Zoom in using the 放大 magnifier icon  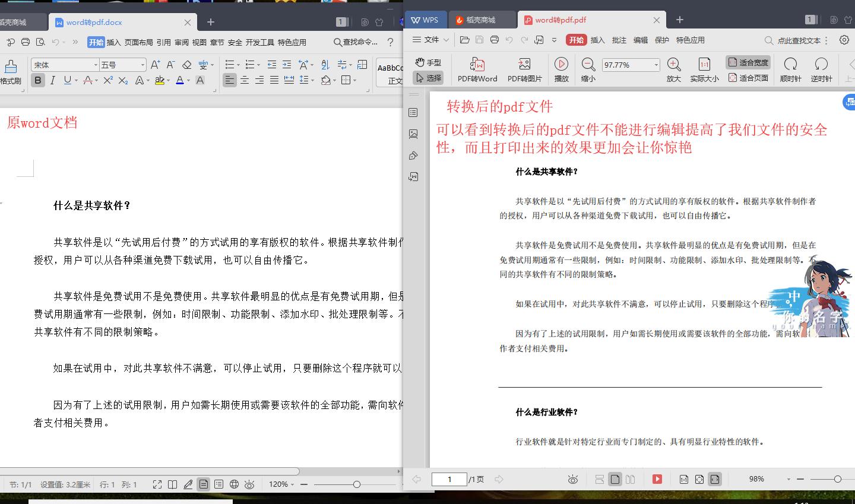673,69
